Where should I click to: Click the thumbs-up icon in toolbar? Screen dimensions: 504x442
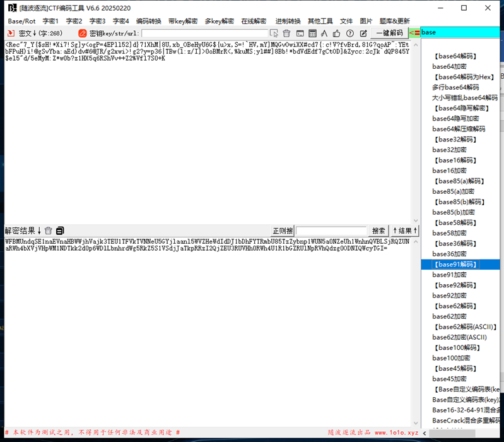point(337,33)
